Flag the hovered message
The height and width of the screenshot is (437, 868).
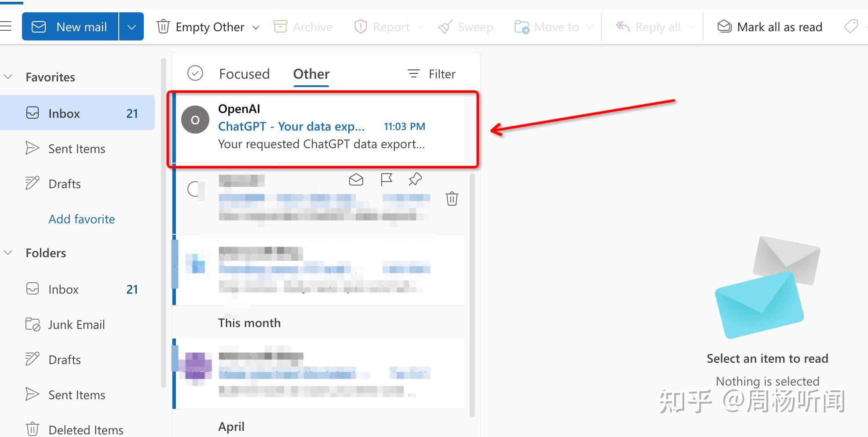(x=386, y=179)
